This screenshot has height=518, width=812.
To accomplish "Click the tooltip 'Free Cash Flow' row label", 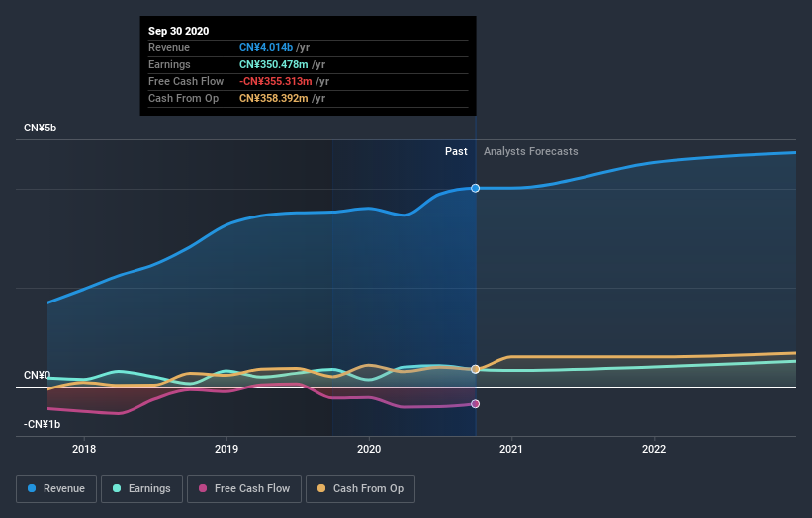I will 186,81.
